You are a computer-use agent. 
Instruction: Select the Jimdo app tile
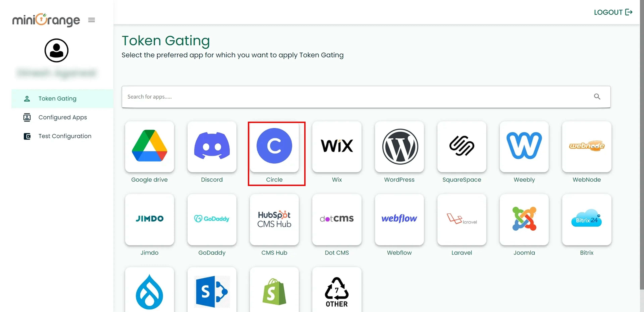(x=149, y=220)
